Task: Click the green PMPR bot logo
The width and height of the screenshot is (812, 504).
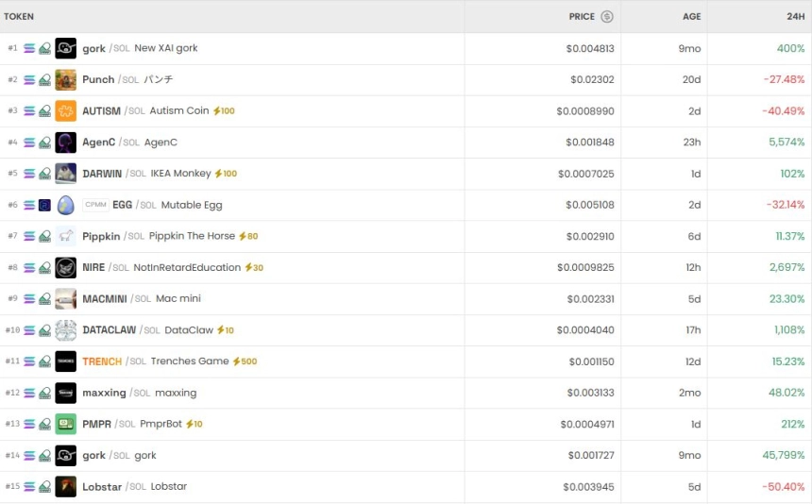Action: (x=65, y=424)
